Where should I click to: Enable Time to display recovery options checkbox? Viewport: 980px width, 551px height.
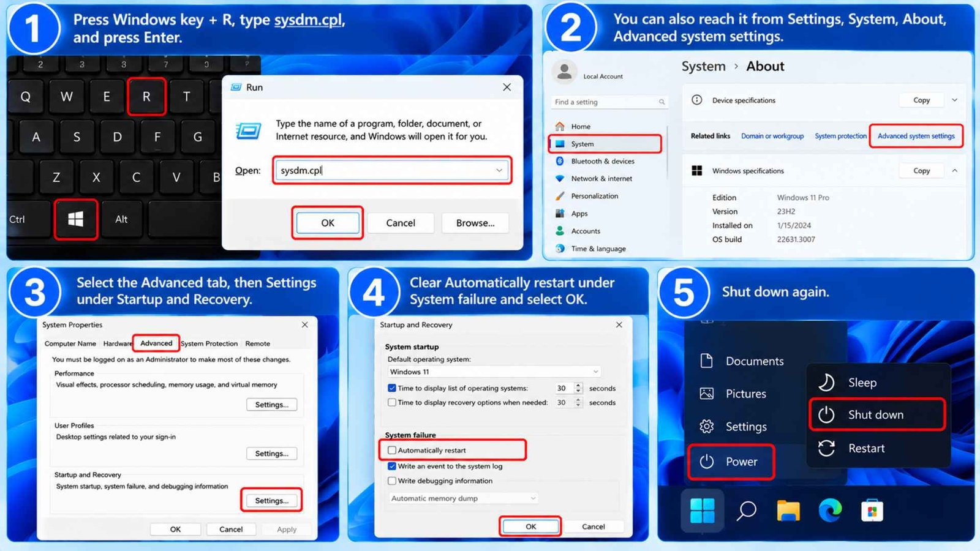tap(392, 403)
